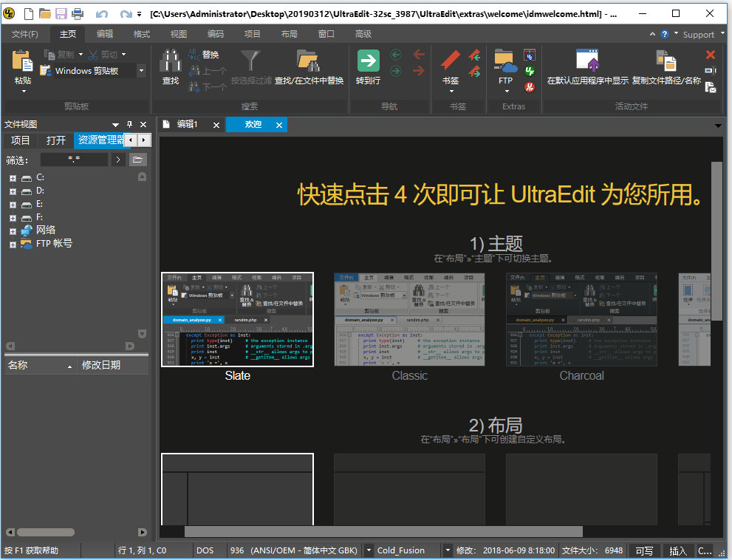The width and height of the screenshot is (732, 560).
Task: Choose the Classic theme thumbnail
Action: tap(409, 319)
